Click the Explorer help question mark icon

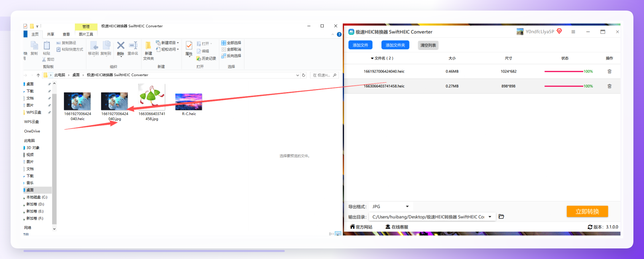click(339, 34)
